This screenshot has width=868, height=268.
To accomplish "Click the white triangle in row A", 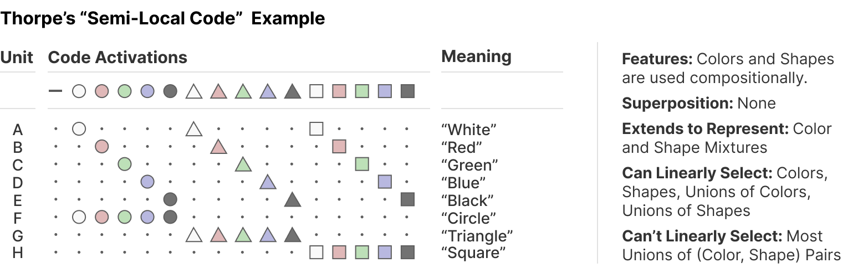I will click(193, 129).
